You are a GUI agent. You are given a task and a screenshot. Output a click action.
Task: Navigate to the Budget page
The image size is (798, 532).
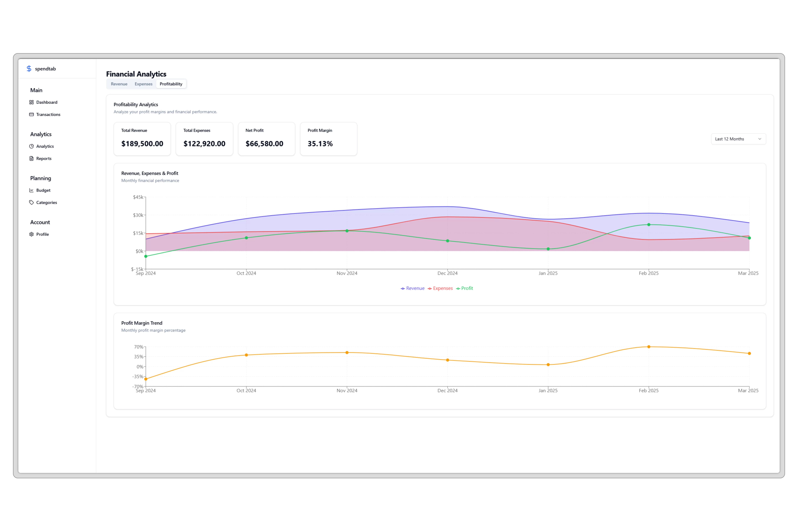click(x=43, y=190)
